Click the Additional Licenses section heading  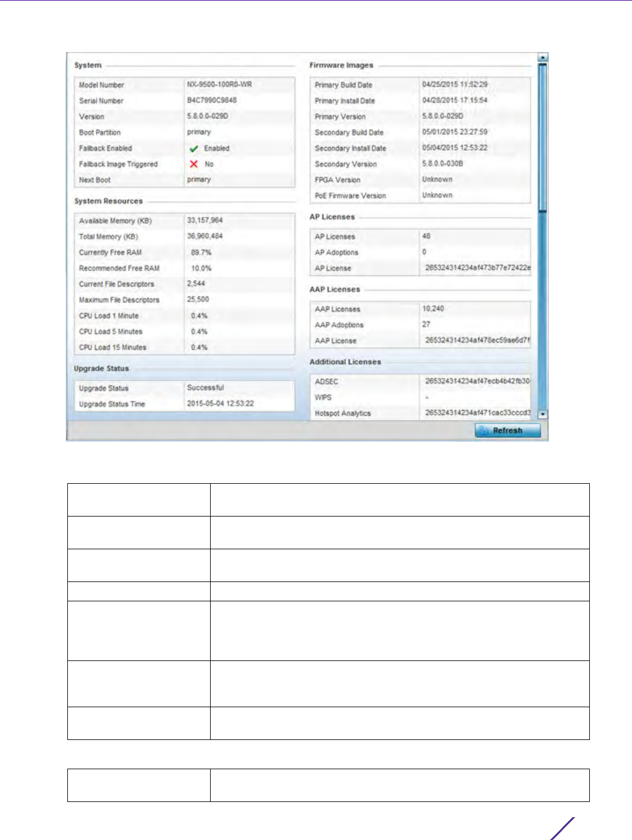[345, 362]
